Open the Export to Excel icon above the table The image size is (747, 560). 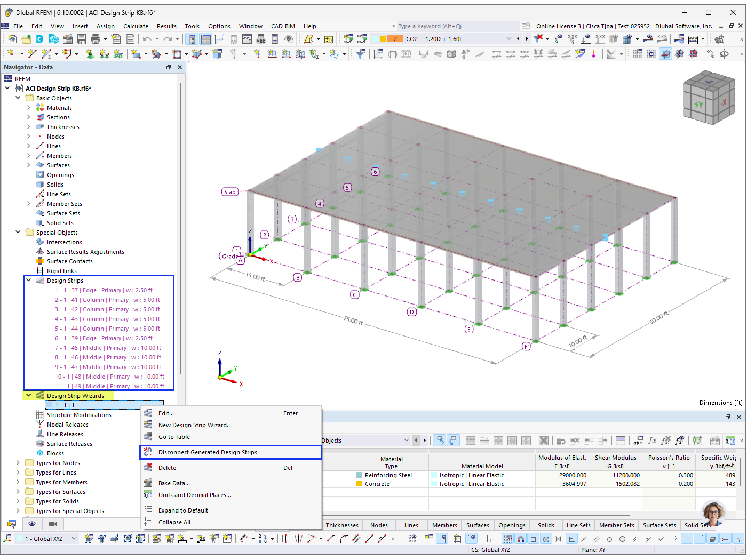click(698, 440)
